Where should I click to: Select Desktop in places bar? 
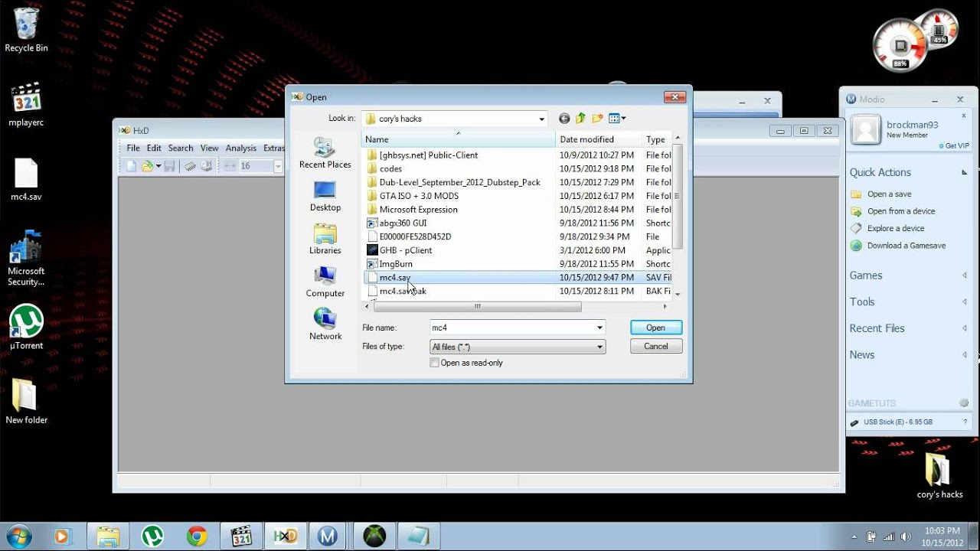click(325, 197)
